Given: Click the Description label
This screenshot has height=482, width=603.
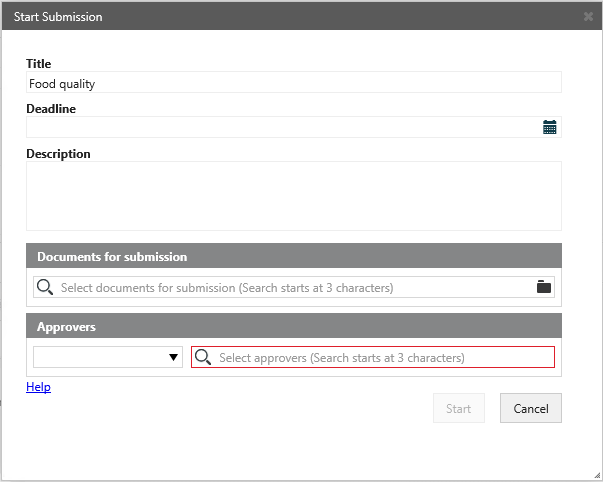Looking at the screenshot, I should pyautogui.click(x=58, y=154).
